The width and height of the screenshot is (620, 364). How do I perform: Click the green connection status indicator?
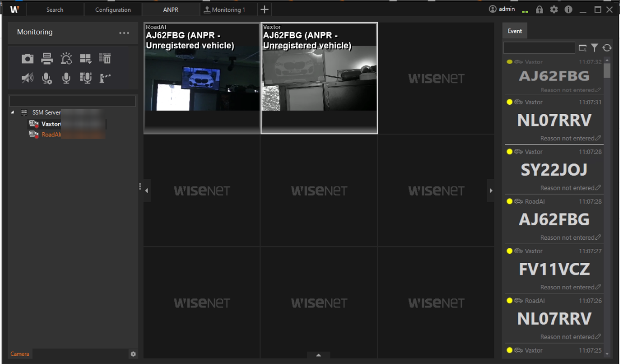(x=525, y=11)
